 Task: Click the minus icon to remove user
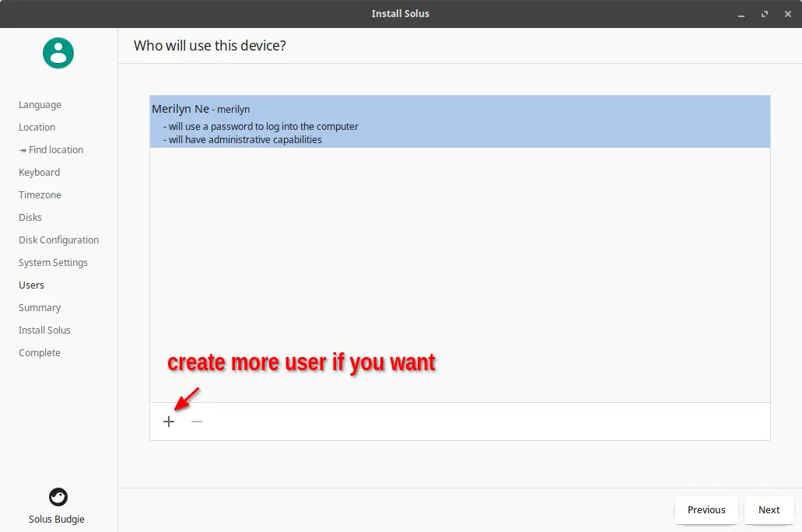point(197,422)
